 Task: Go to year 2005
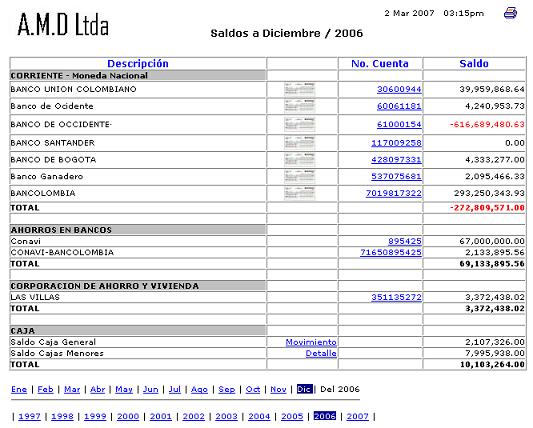click(292, 416)
